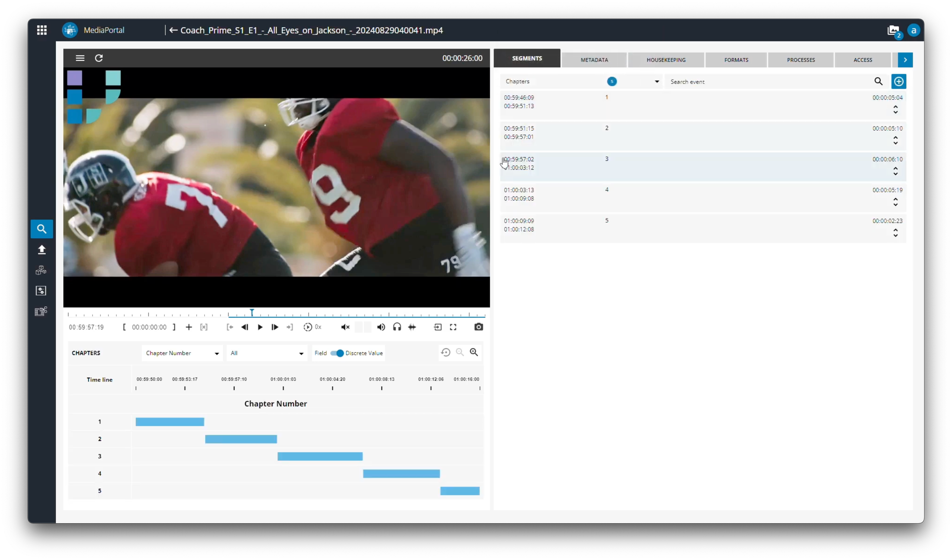Select chapter 2 bar in timeline

point(241,439)
